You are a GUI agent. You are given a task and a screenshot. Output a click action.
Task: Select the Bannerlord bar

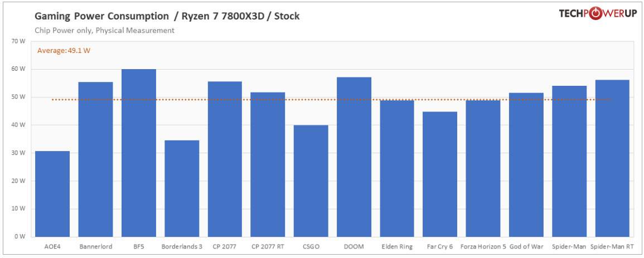click(96, 159)
